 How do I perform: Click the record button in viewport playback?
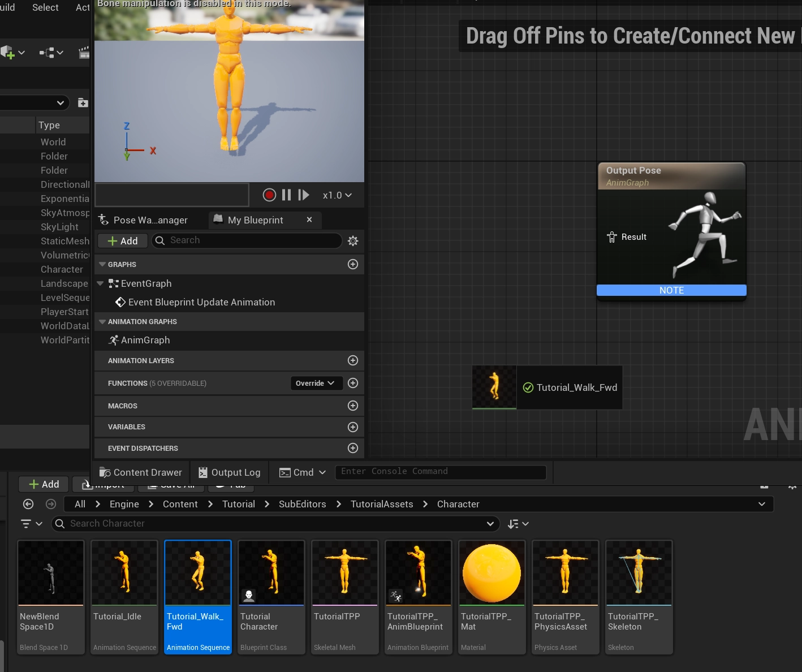click(x=269, y=195)
